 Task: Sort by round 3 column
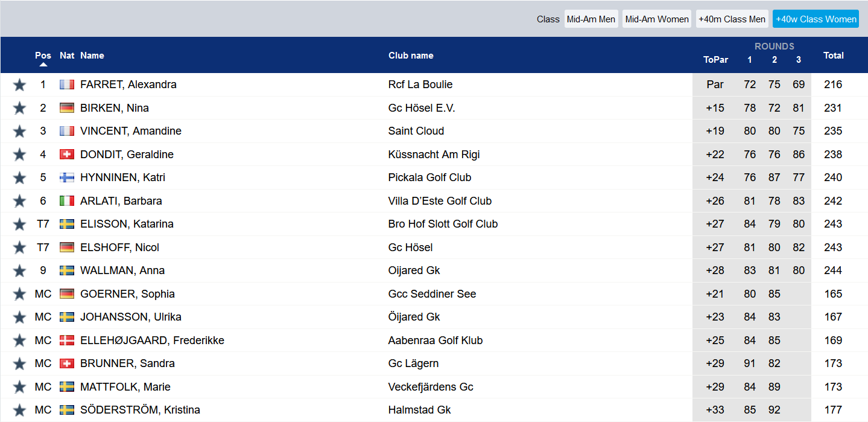pyautogui.click(x=799, y=60)
